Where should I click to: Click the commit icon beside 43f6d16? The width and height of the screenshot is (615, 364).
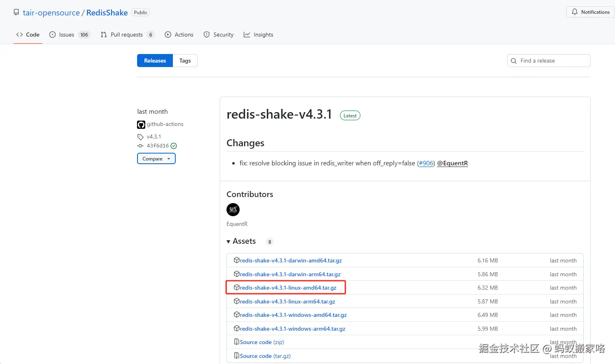coord(140,146)
